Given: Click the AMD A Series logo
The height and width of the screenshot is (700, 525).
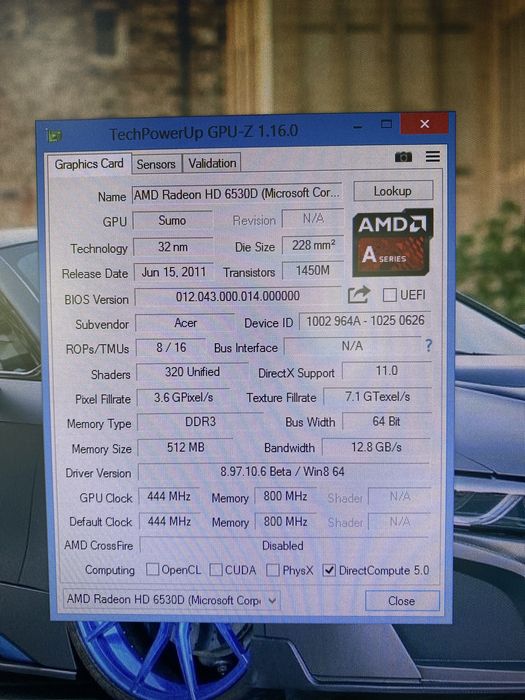Looking at the screenshot, I should click(x=392, y=242).
